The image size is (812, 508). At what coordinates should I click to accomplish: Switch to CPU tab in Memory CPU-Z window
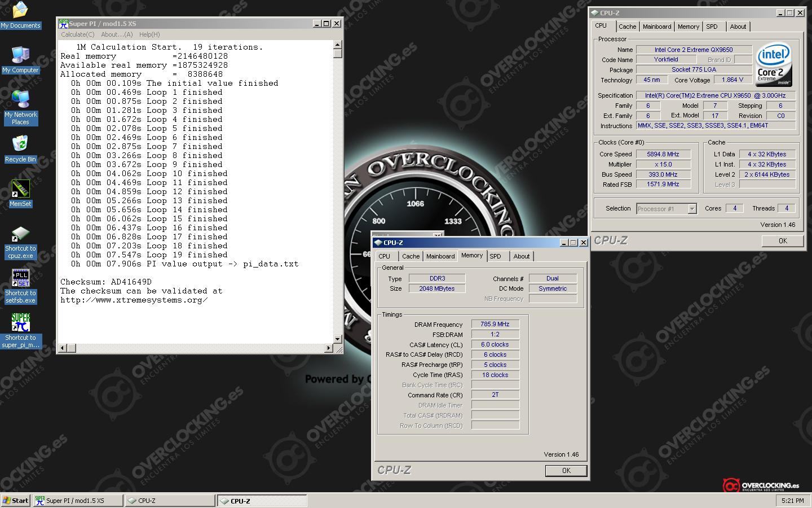tap(385, 256)
